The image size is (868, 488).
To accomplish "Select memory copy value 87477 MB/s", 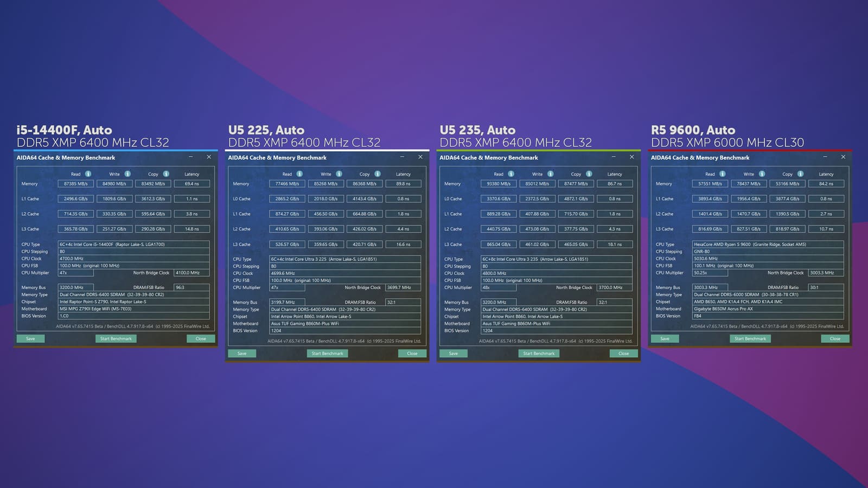I will pyautogui.click(x=576, y=184).
